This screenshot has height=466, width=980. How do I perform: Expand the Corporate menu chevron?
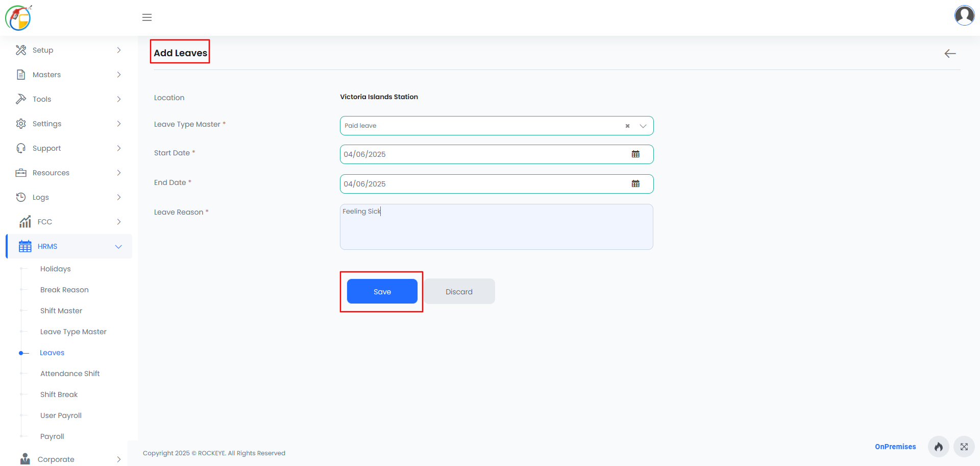coord(119,459)
